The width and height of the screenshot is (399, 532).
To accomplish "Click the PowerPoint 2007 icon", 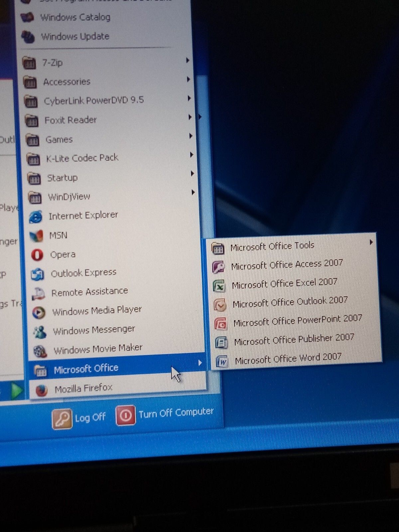I will click(x=220, y=323).
